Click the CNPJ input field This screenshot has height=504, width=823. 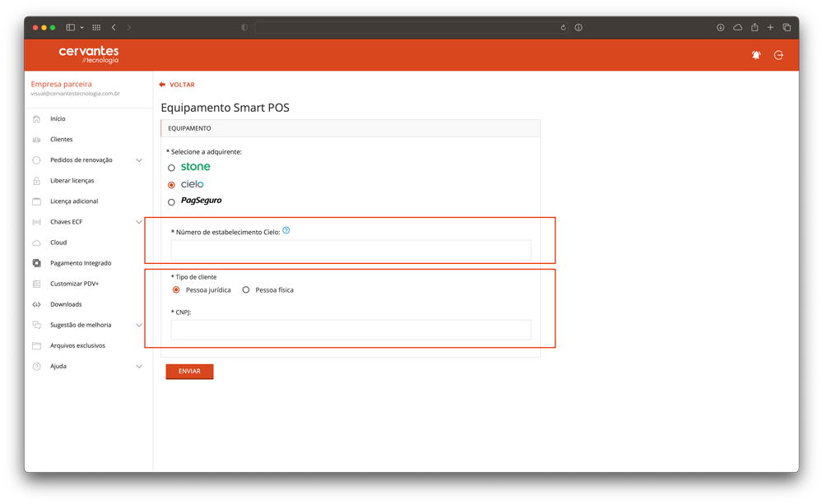pos(351,330)
